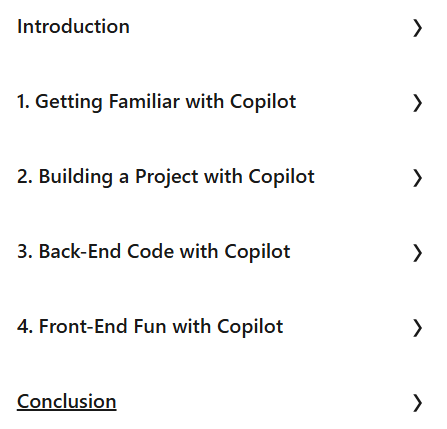
Task: Click the chevron icon for Building a Project with Copilot
Action: [417, 178]
